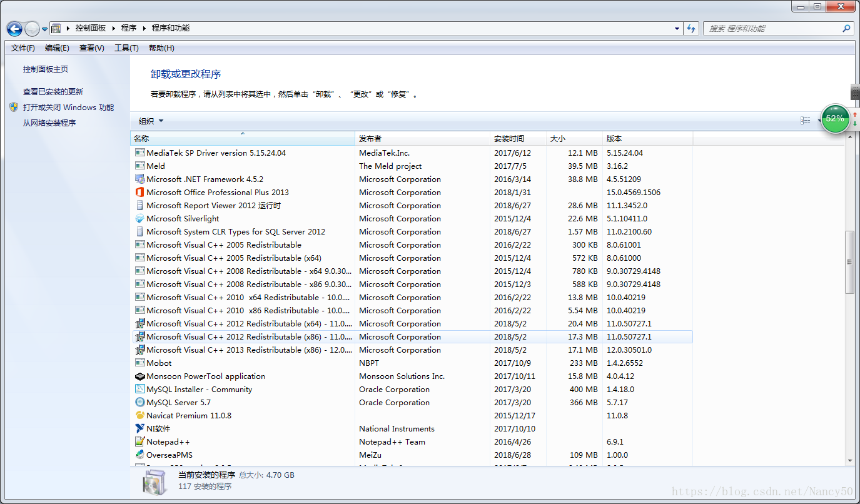Click publisher cell 'Notepad++ Team'
This screenshot has height=504, width=860.
coord(392,441)
